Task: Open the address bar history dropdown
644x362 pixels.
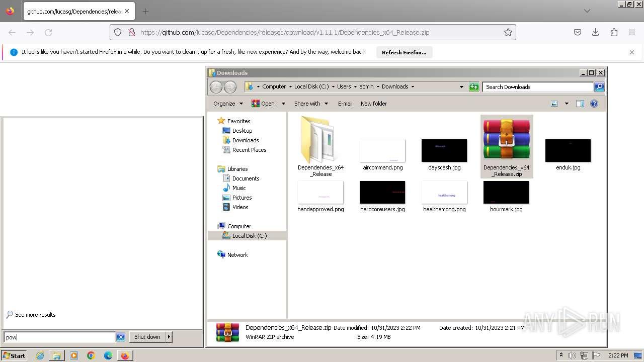Action: pyautogui.click(x=461, y=87)
